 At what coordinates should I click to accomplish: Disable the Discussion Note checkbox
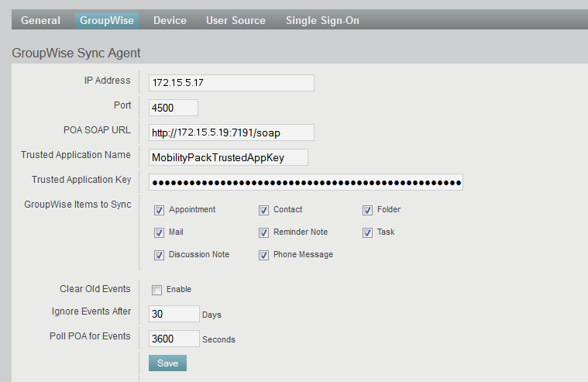tap(159, 255)
